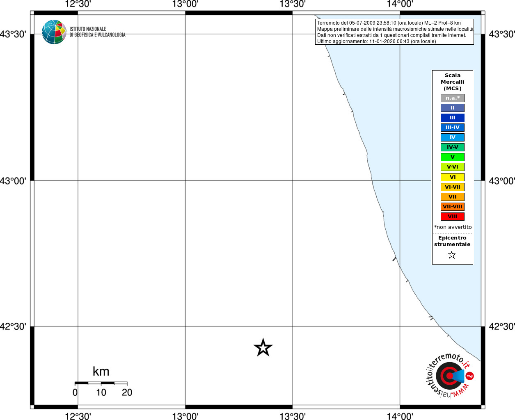Viewport: 515px width, 420px height.
Task: Click the 42°30' label on left axis
Action: click(13, 326)
